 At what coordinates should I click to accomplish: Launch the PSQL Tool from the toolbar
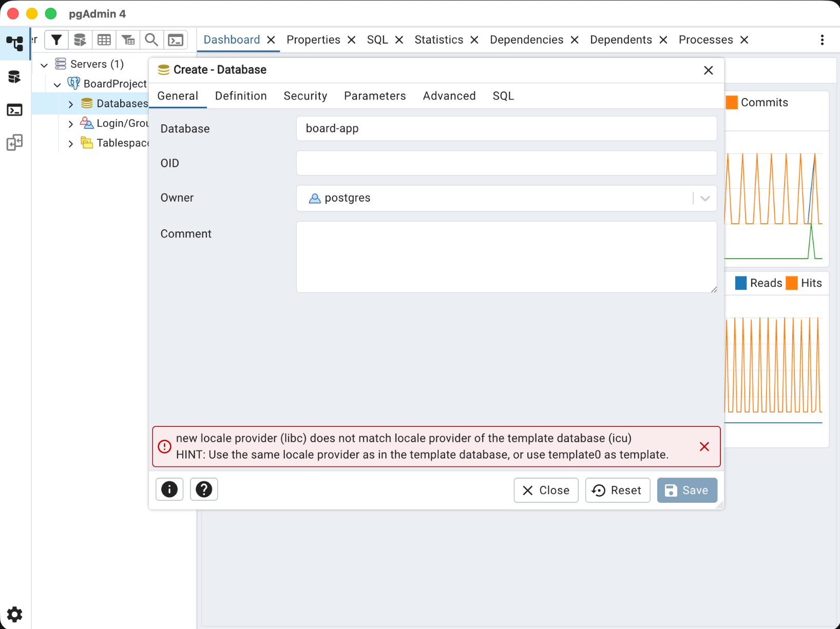(176, 40)
